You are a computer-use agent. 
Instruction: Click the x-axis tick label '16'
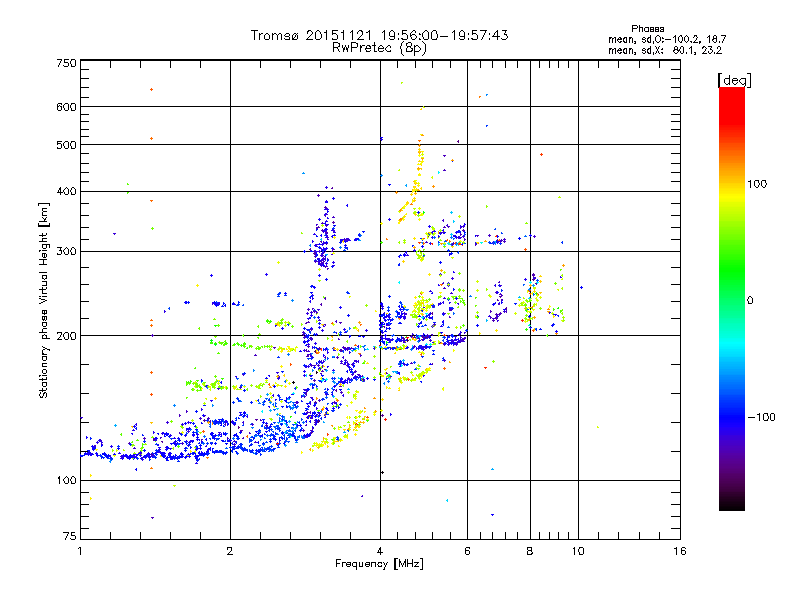[x=680, y=551]
